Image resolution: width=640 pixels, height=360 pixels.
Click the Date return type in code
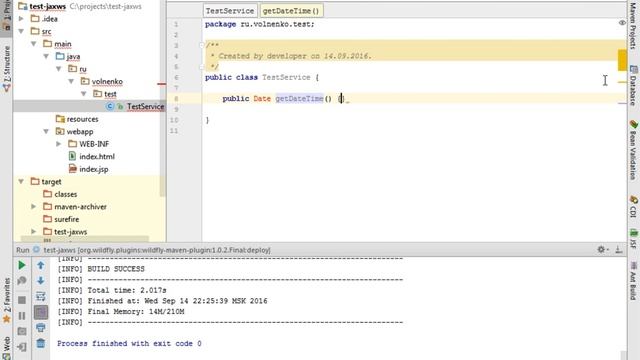tap(262, 99)
